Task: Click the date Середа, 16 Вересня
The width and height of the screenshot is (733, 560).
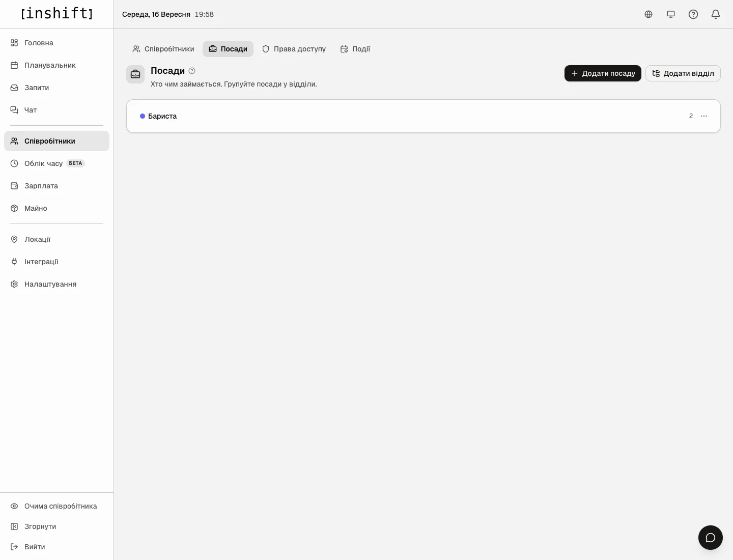Action: coord(156,14)
